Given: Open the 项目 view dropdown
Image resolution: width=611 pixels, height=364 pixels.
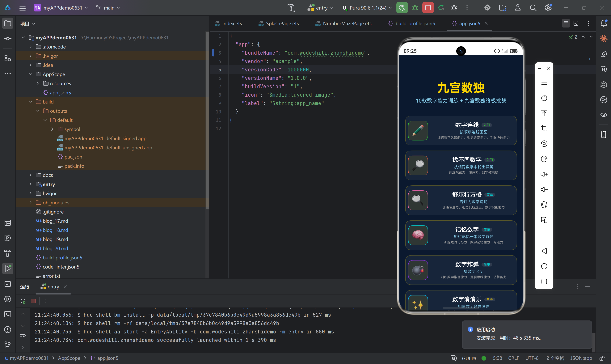Looking at the screenshot, I should [x=27, y=23].
